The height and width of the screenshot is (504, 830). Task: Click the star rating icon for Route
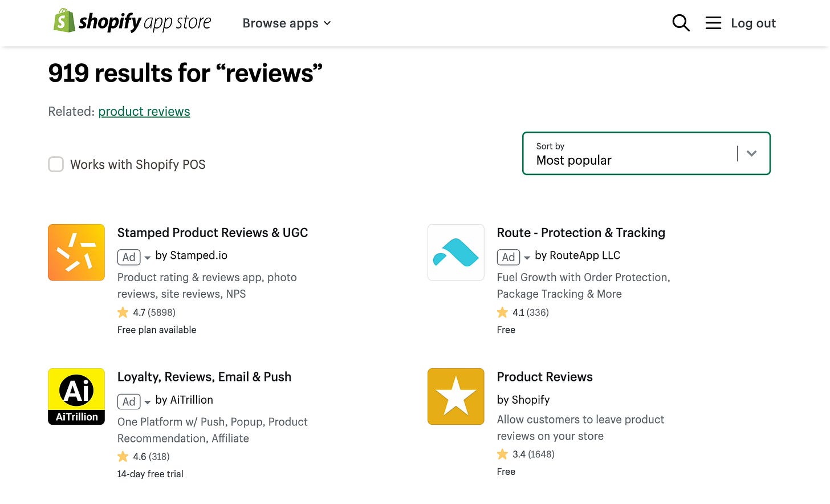pyautogui.click(x=502, y=312)
